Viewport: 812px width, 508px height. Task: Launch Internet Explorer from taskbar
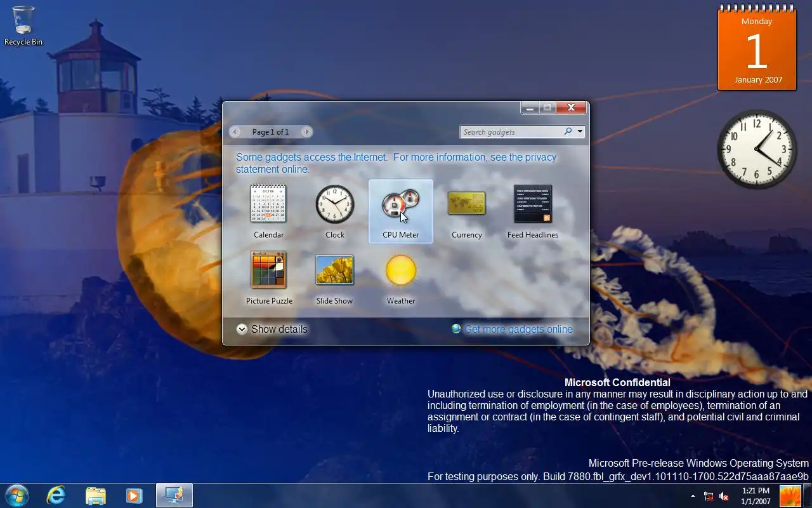[56, 495]
